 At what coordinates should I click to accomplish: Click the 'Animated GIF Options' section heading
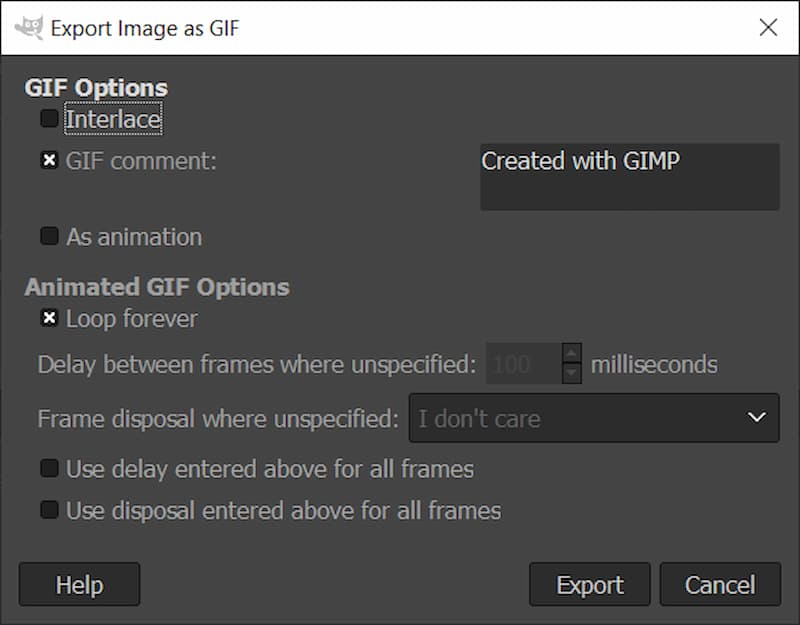157,287
